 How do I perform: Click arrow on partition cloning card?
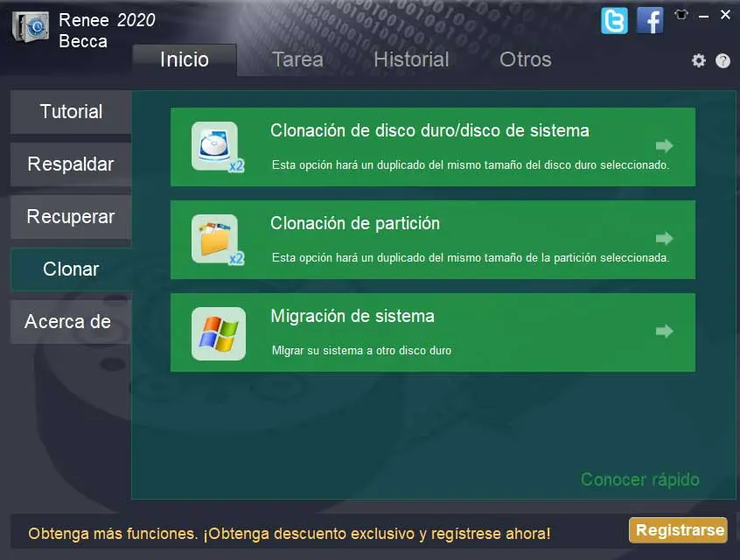[x=664, y=239]
